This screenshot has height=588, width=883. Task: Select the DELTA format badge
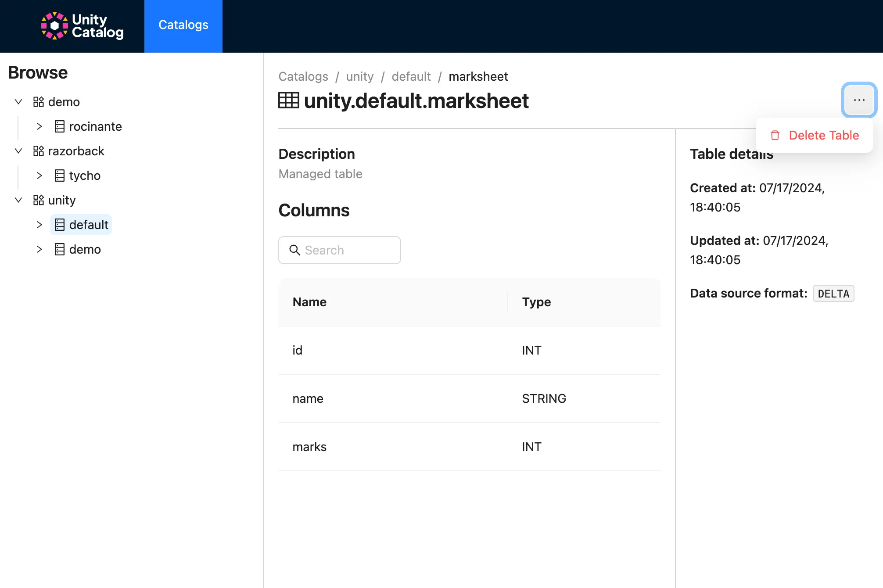[x=833, y=293]
